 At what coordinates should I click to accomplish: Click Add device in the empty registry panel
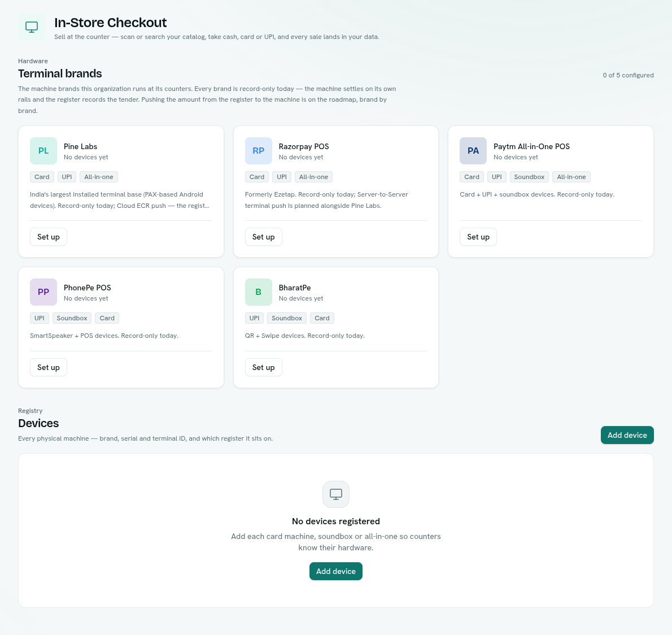[336, 571]
